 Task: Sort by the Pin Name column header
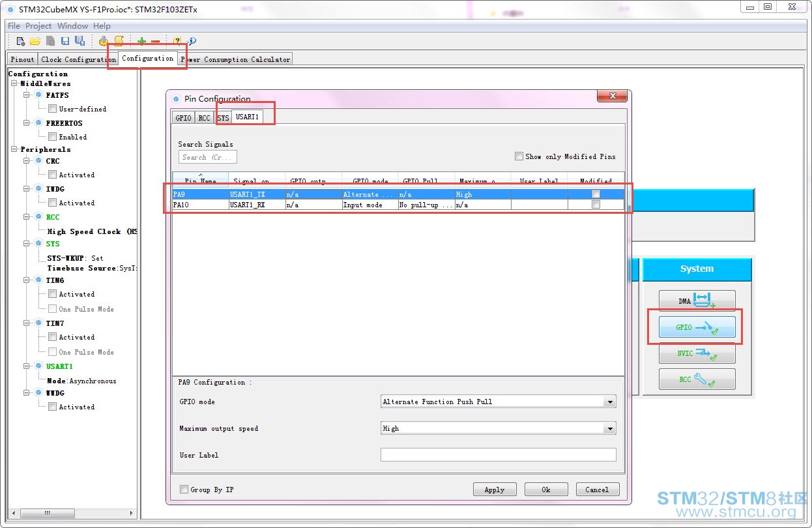[200, 180]
